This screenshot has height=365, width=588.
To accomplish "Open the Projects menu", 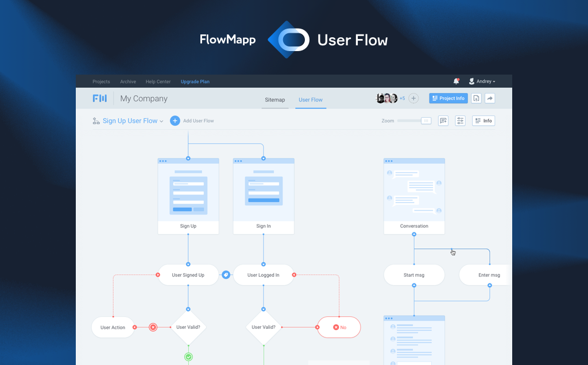I will click(x=101, y=81).
